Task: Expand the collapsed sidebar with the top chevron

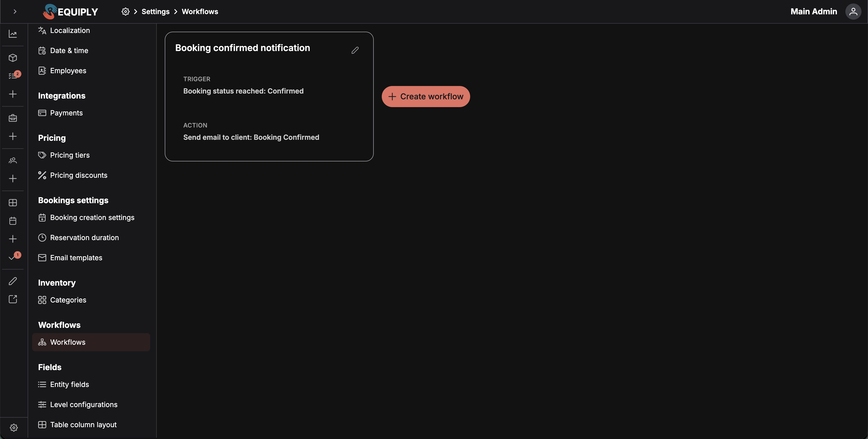Action: tap(15, 12)
